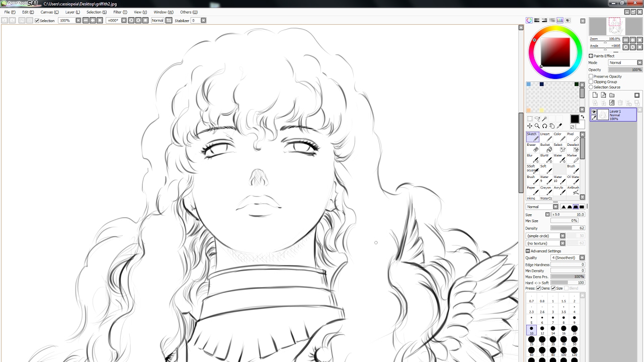Viewport: 644px width, 362px height.
Task: Select the Lineart pen tool
Action: click(547, 138)
